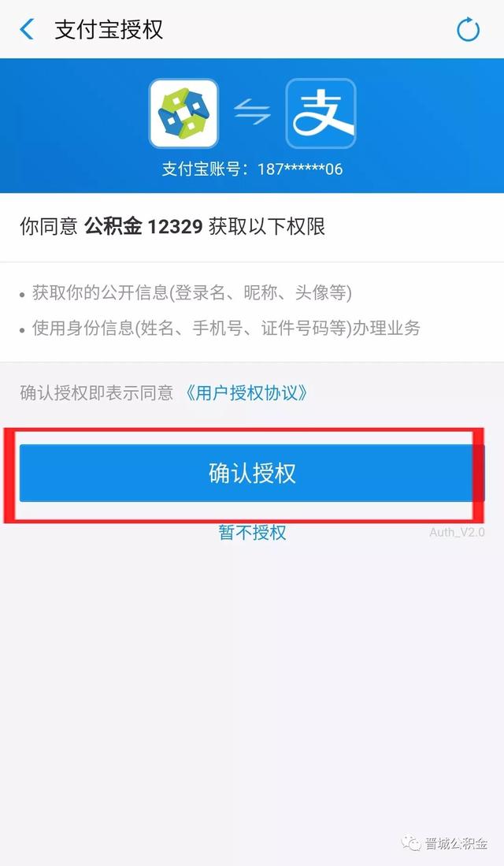Tap the 确认授权即表示同意 notice text
This screenshot has height=866, width=504.
97,392
